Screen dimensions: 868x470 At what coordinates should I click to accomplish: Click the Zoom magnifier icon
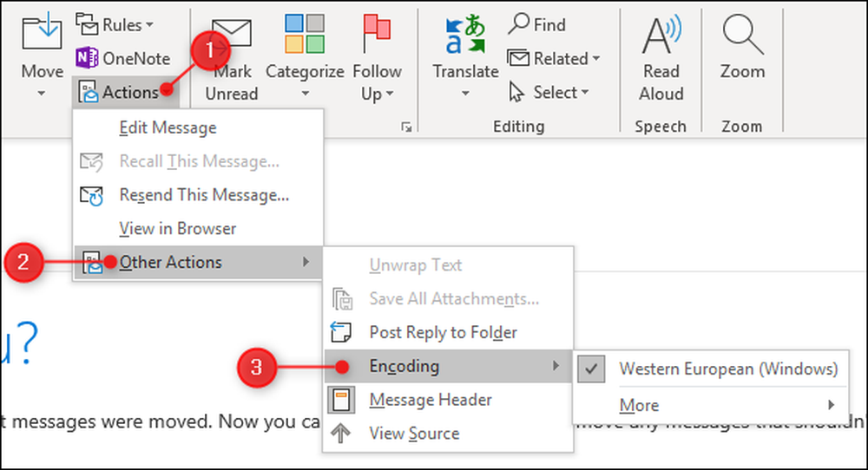pos(742,35)
